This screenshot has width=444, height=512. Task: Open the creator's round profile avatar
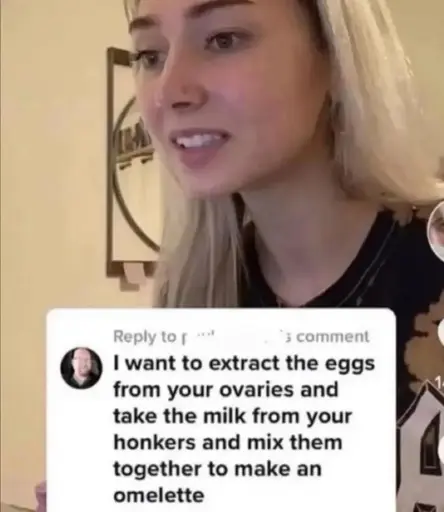(437, 232)
